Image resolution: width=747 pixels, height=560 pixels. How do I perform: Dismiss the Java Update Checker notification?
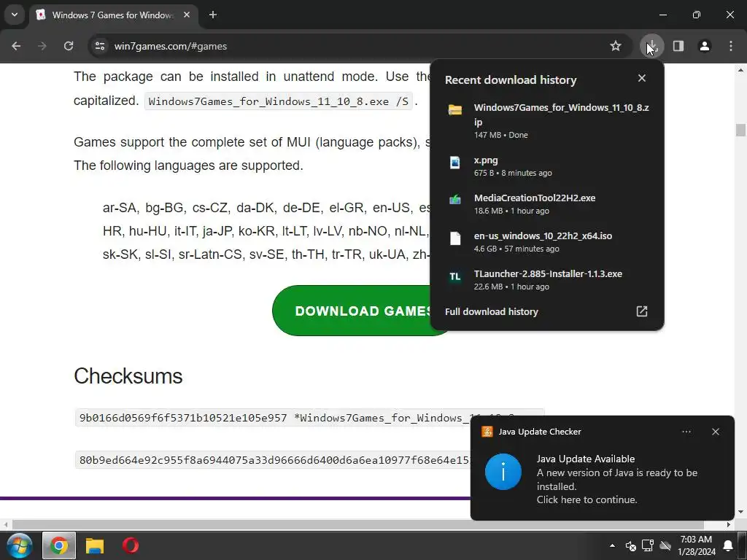[715, 432]
